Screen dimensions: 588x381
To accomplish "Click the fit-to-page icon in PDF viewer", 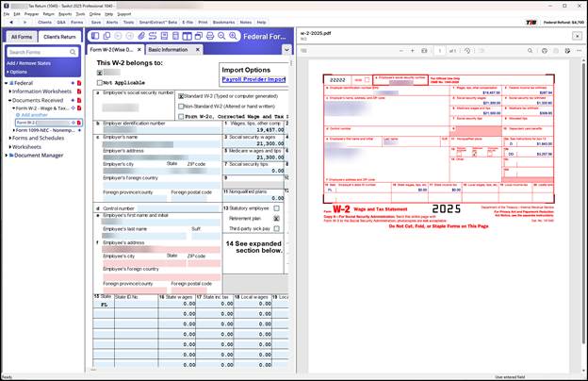I will point(424,51).
